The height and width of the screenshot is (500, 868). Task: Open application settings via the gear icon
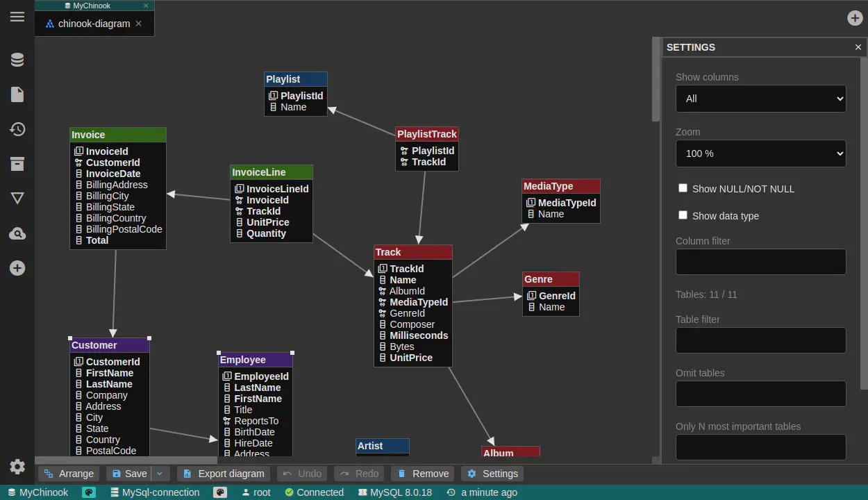17,467
